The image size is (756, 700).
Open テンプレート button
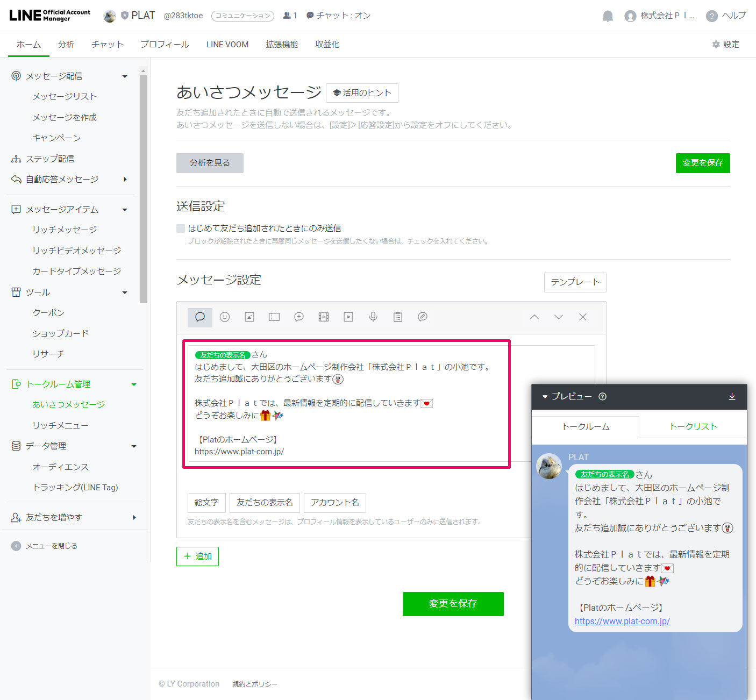[x=575, y=282]
